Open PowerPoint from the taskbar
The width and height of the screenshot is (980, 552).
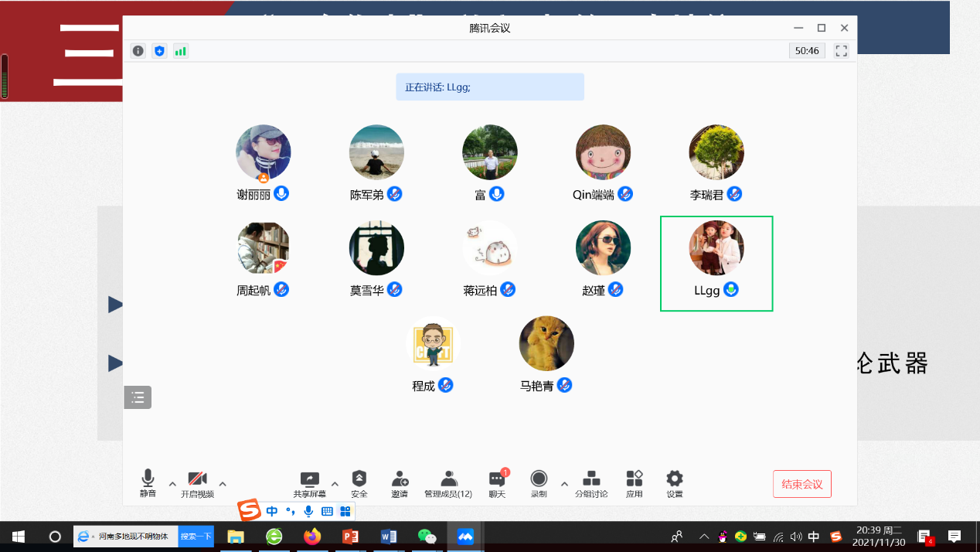tap(351, 537)
